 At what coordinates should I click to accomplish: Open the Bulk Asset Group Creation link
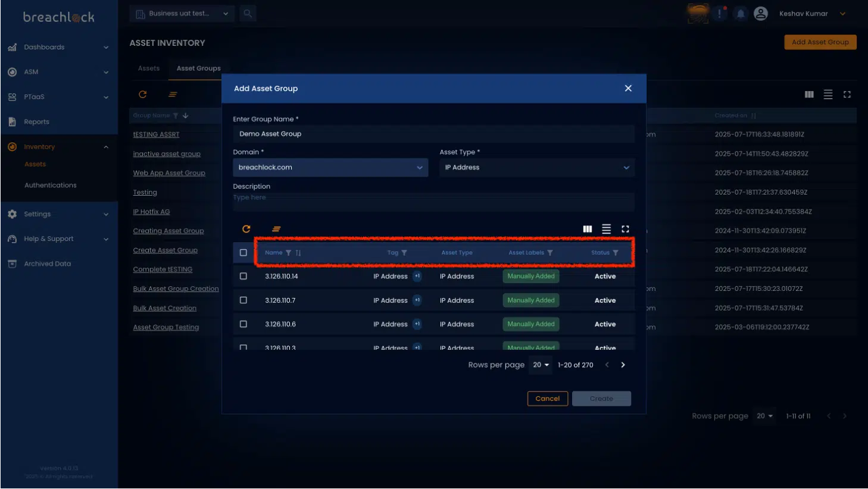pyautogui.click(x=176, y=289)
